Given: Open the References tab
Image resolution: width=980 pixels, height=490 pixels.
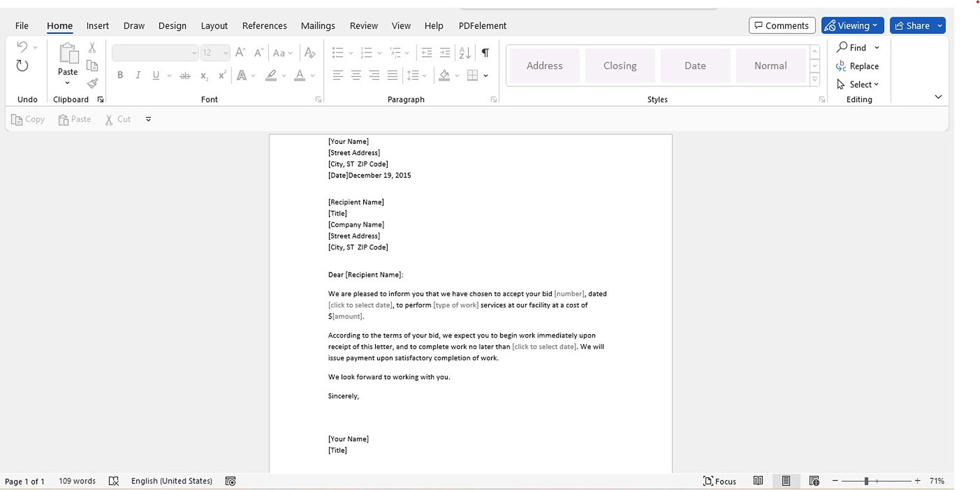Looking at the screenshot, I should click(265, 25).
